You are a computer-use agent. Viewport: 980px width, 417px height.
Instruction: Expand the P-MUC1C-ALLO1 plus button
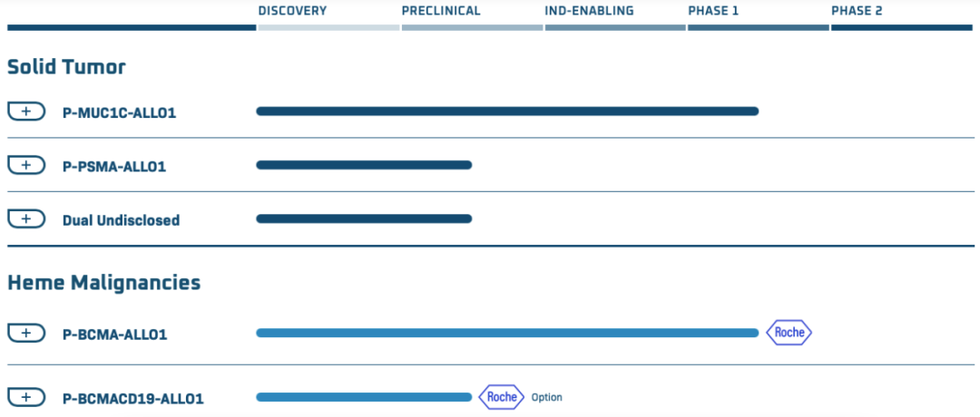[26, 112]
